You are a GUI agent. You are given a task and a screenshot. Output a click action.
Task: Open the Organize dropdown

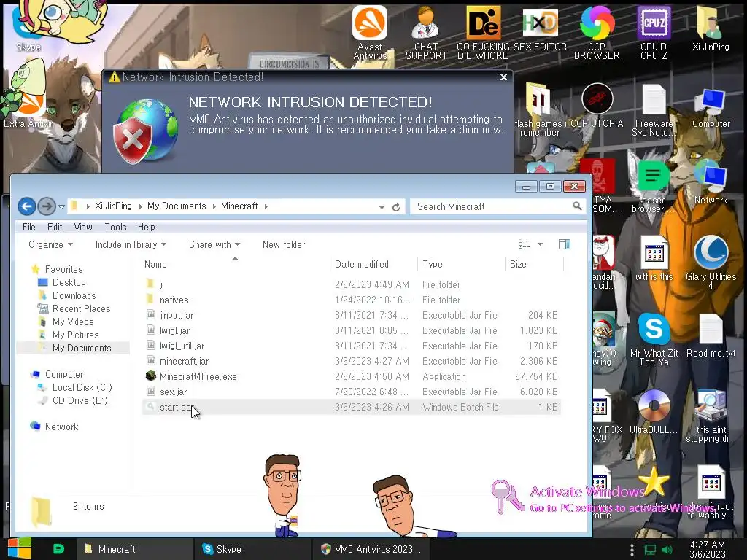tap(50, 244)
